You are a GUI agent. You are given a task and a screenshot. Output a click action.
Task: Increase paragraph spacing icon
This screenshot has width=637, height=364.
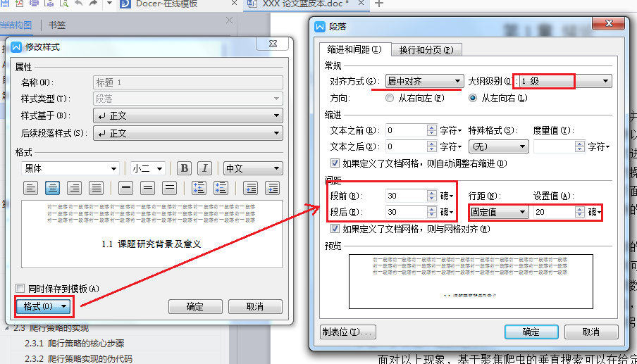199,188
